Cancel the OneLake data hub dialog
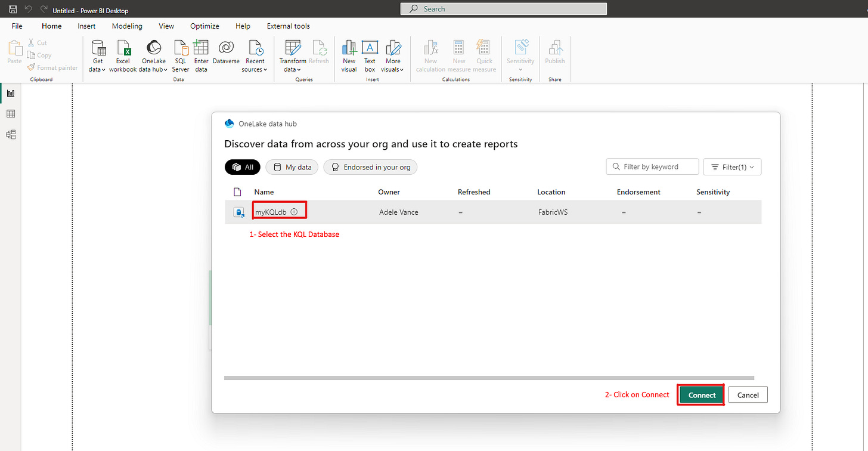This screenshot has width=868, height=451. coord(748,394)
